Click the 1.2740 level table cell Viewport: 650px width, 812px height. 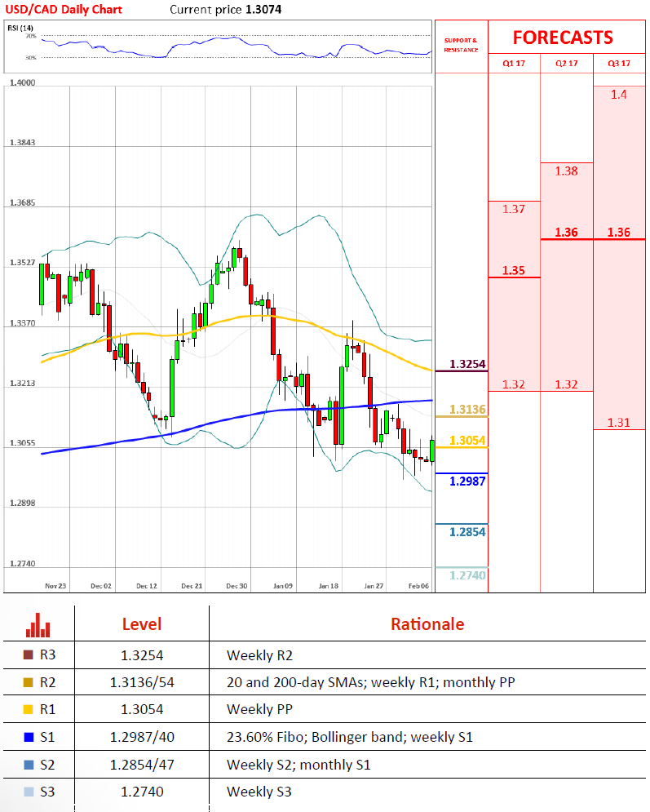pyautogui.click(x=142, y=792)
